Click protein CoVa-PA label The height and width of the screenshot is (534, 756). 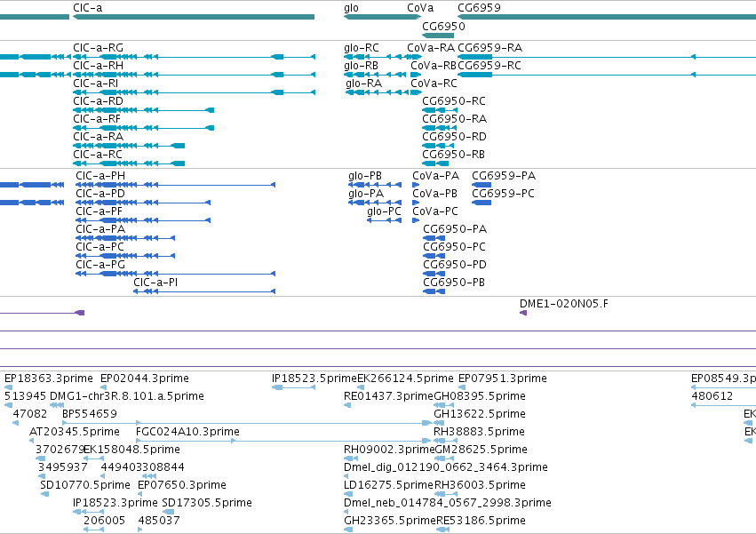[x=436, y=176]
